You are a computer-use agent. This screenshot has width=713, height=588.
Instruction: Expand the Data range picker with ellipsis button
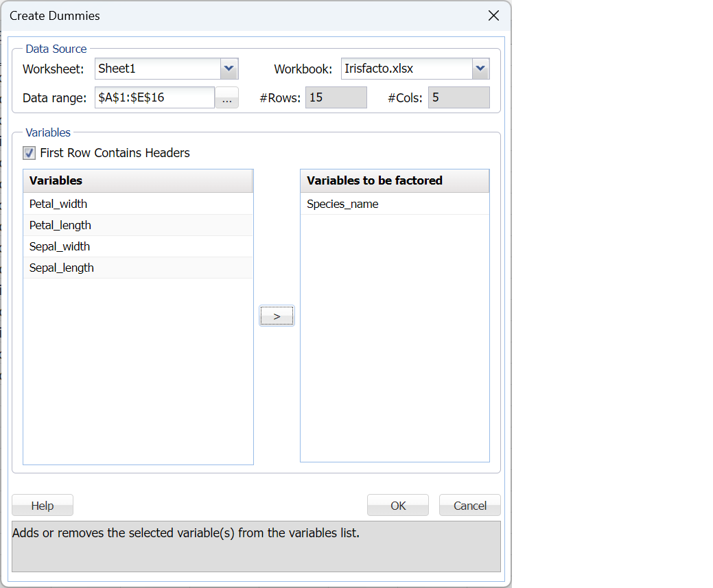(227, 97)
